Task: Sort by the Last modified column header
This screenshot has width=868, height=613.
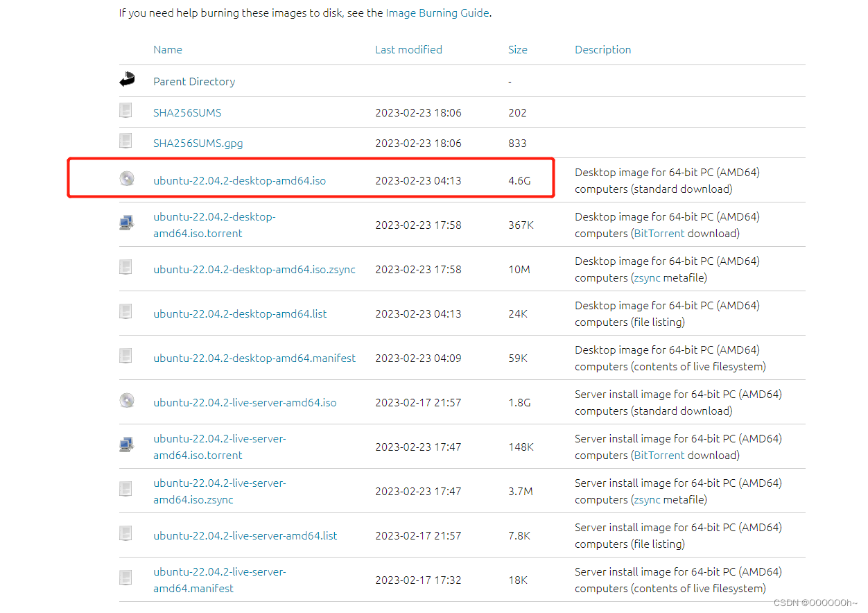Action: (x=408, y=50)
